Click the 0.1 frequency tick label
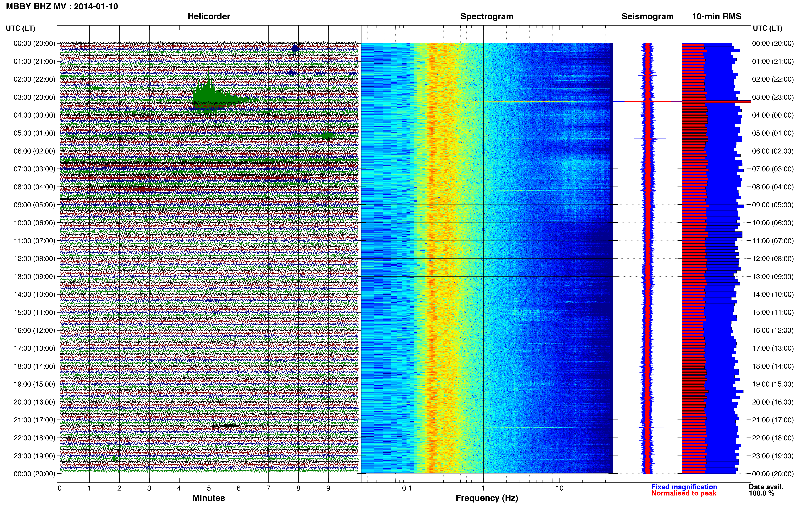Image resolution: width=812 pixels, height=508 pixels. pos(407,488)
